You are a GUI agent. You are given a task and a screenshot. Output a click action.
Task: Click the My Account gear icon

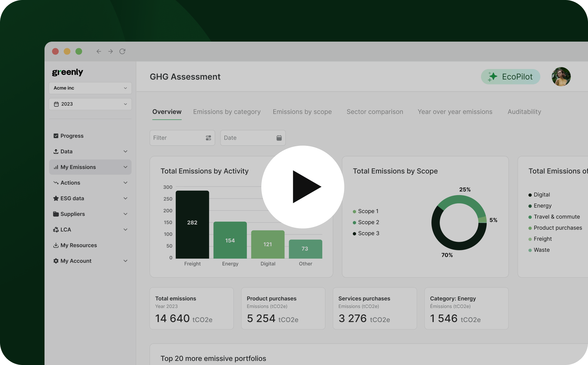tap(56, 261)
